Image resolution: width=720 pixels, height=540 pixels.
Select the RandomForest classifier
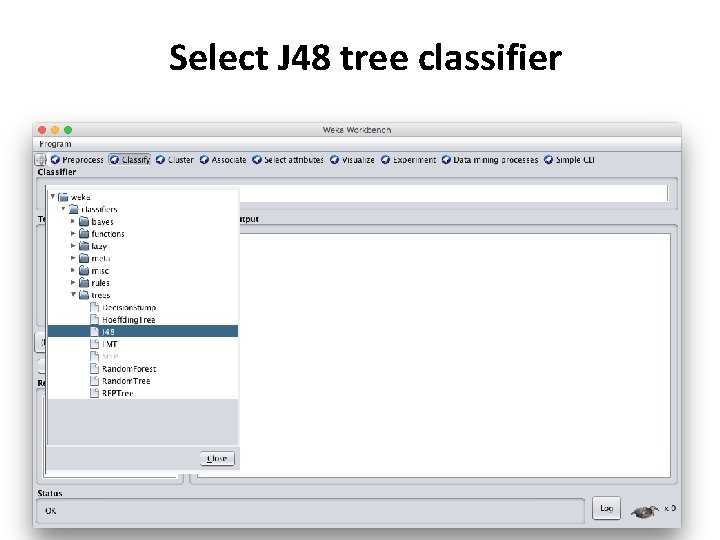click(x=129, y=369)
